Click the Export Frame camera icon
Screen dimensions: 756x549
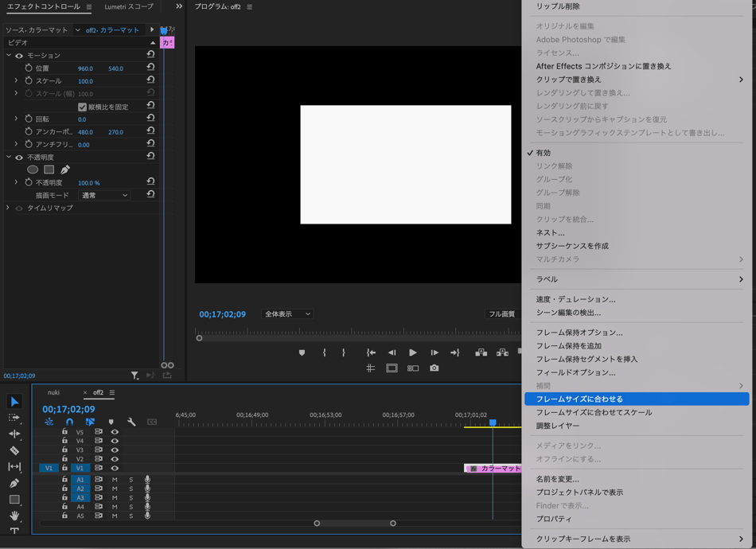(x=434, y=368)
